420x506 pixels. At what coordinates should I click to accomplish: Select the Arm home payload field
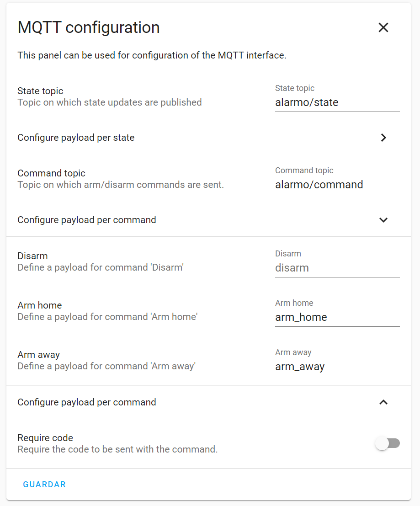[337, 317]
